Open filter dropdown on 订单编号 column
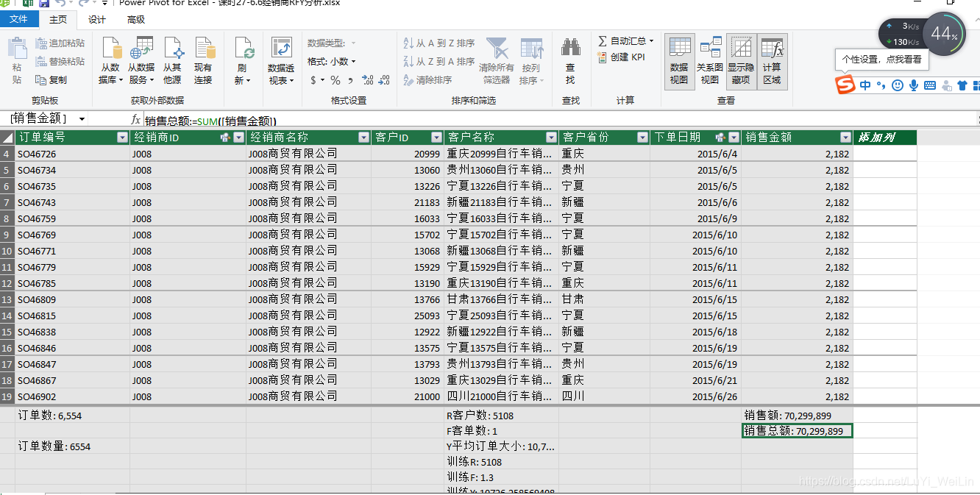This screenshot has width=980, height=495. click(122, 138)
